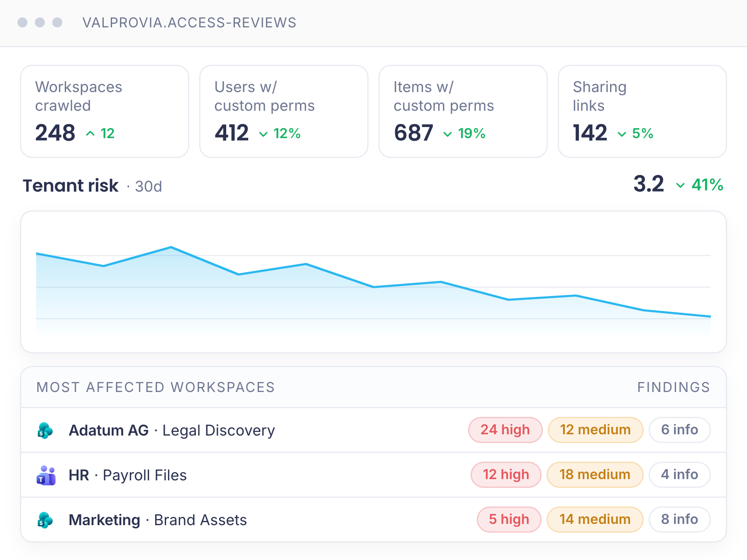The width and height of the screenshot is (747, 560).
Task: Click the down chevron beside 41% tenant risk
Action: [x=680, y=185]
